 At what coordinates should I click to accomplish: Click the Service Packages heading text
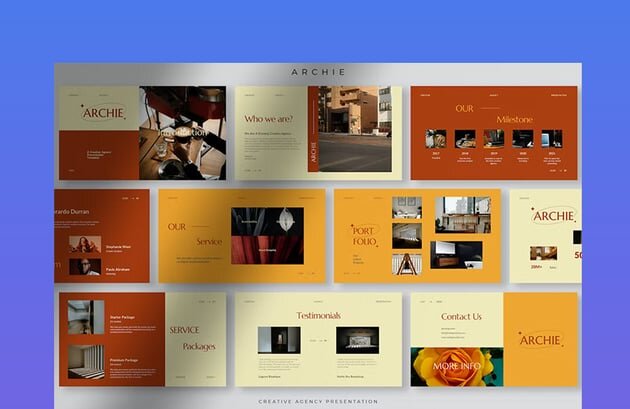click(190, 338)
